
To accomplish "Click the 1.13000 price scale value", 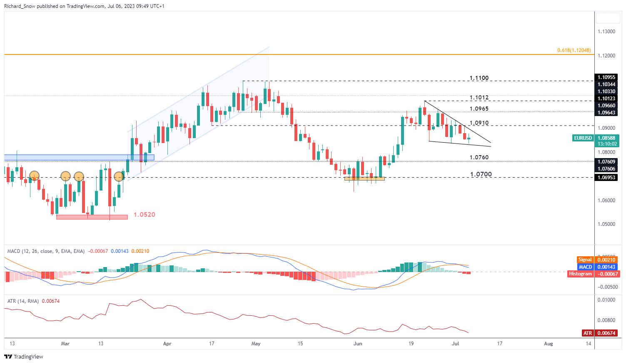I will click(x=606, y=32).
